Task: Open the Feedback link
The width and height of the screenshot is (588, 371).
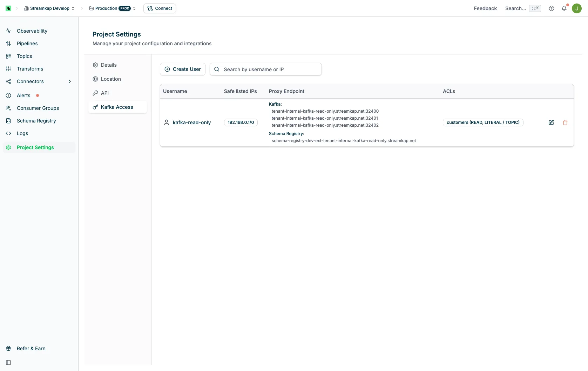Action: pyautogui.click(x=485, y=8)
